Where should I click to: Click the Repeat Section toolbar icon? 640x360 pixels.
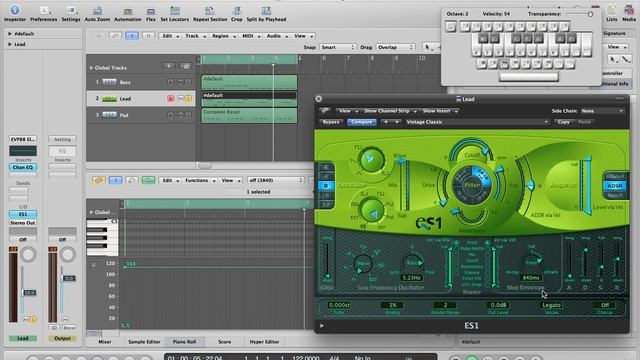point(210,13)
